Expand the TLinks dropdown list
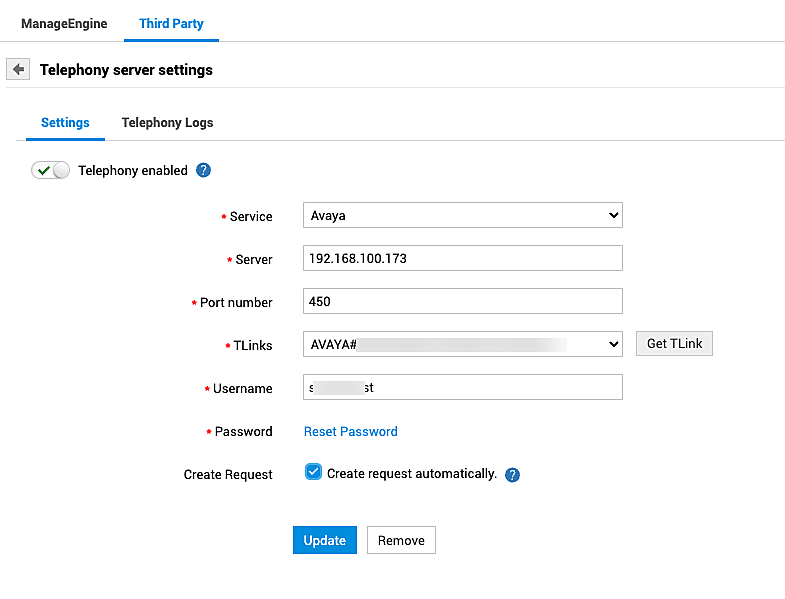The width and height of the screenshot is (785, 599). [x=462, y=344]
